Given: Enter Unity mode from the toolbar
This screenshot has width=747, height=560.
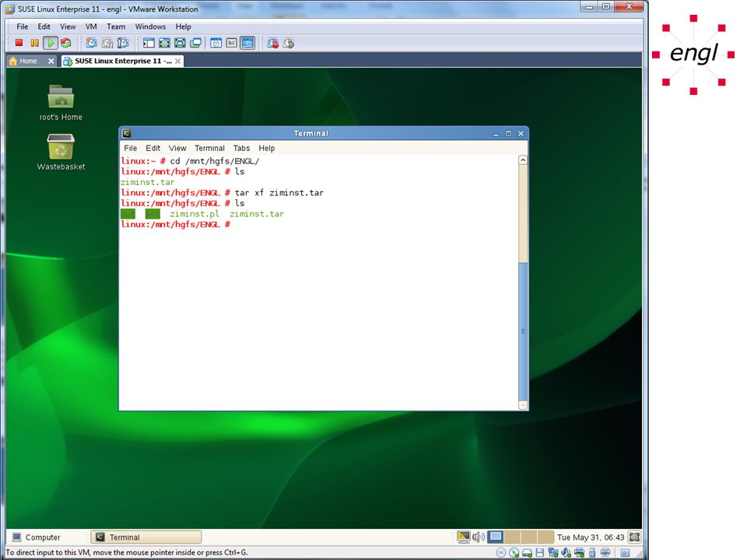Looking at the screenshot, I should point(195,43).
